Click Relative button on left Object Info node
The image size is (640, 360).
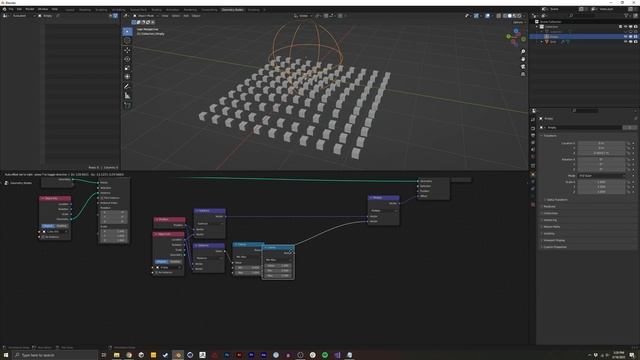click(x=62, y=226)
